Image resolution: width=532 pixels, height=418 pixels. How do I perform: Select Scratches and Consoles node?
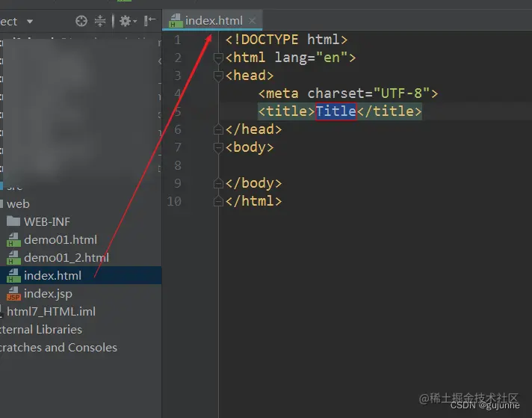coord(58,348)
